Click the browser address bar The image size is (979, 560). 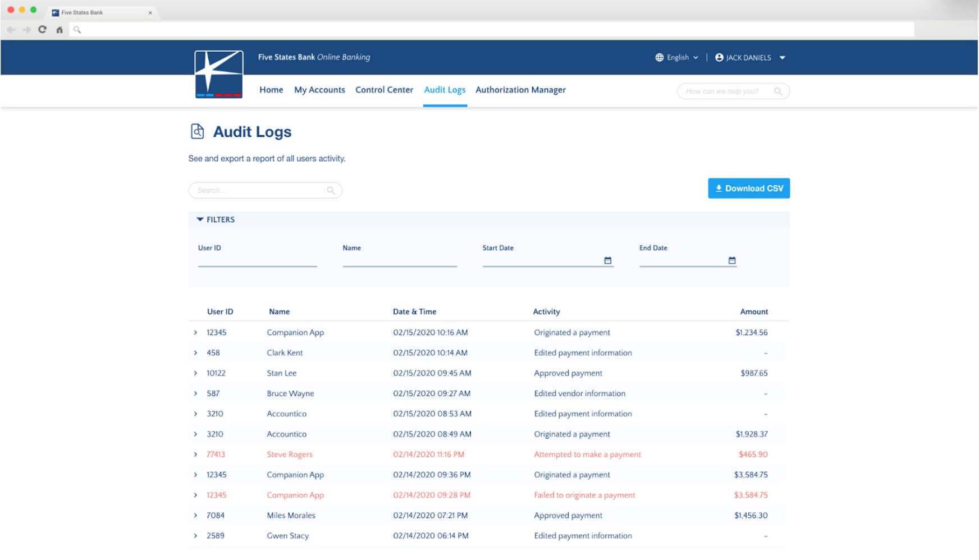pyautogui.click(x=491, y=30)
